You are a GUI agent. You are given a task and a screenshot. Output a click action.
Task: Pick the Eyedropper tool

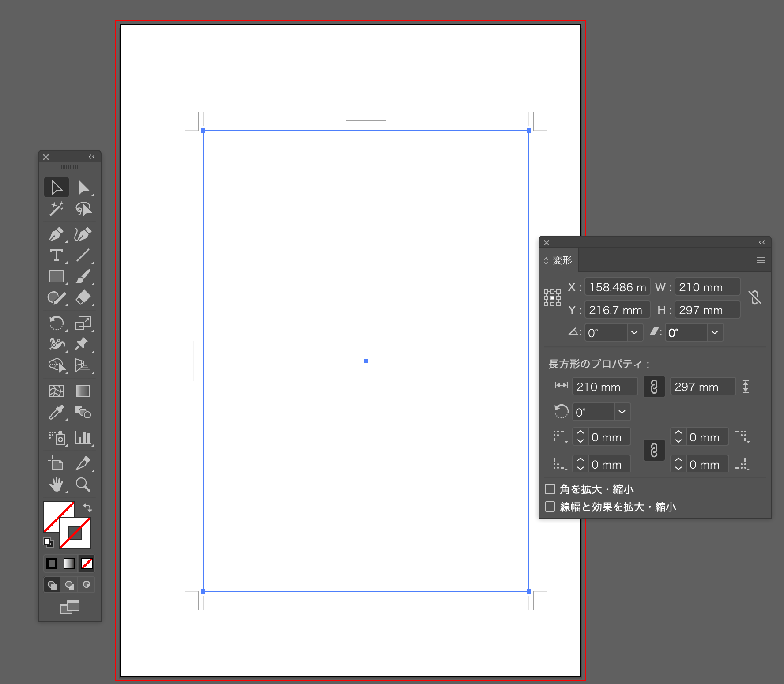56,413
